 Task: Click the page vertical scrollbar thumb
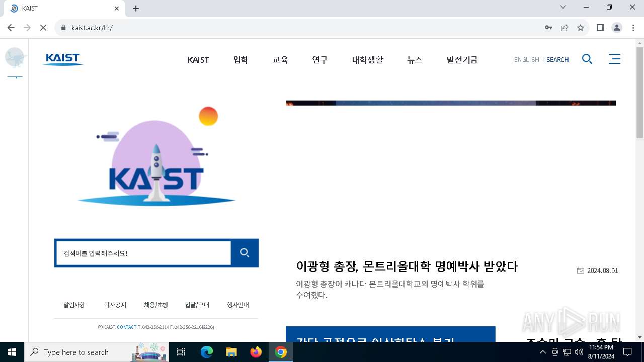click(639, 93)
